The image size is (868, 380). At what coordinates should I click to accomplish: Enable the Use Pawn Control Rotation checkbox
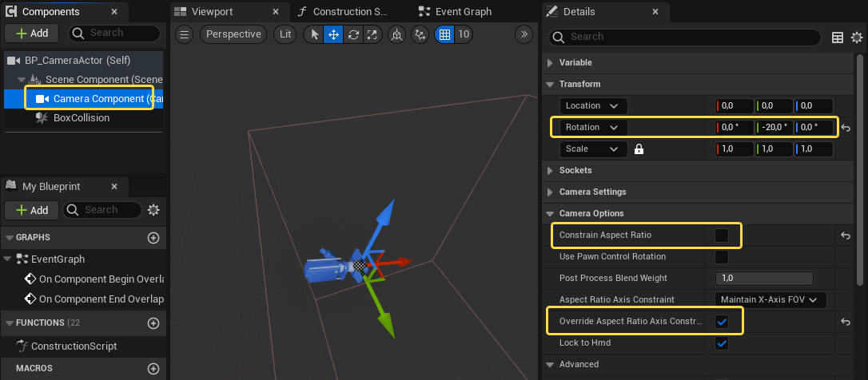pyautogui.click(x=721, y=256)
